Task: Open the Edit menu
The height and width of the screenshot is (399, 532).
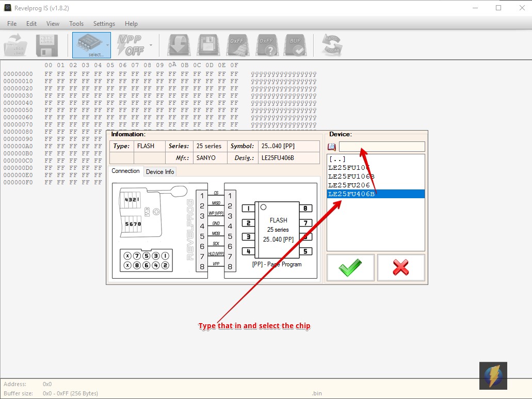Action: (31, 23)
